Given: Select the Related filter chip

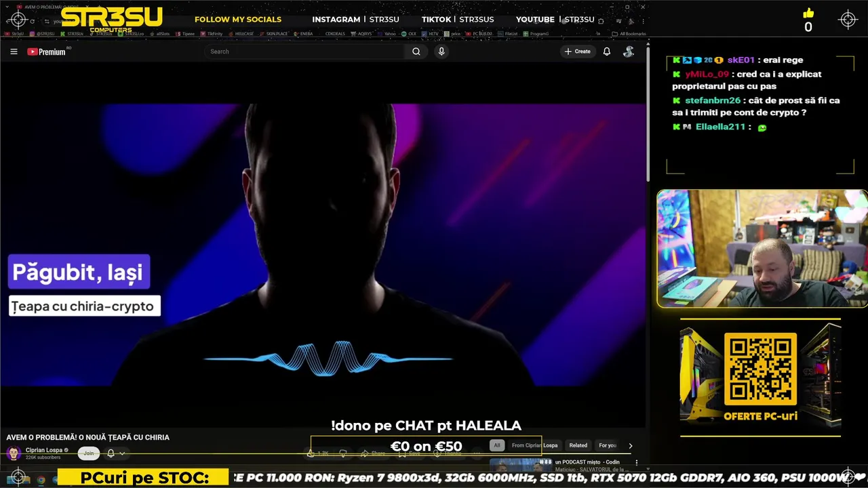Looking at the screenshot, I should click(x=578, y=445).
